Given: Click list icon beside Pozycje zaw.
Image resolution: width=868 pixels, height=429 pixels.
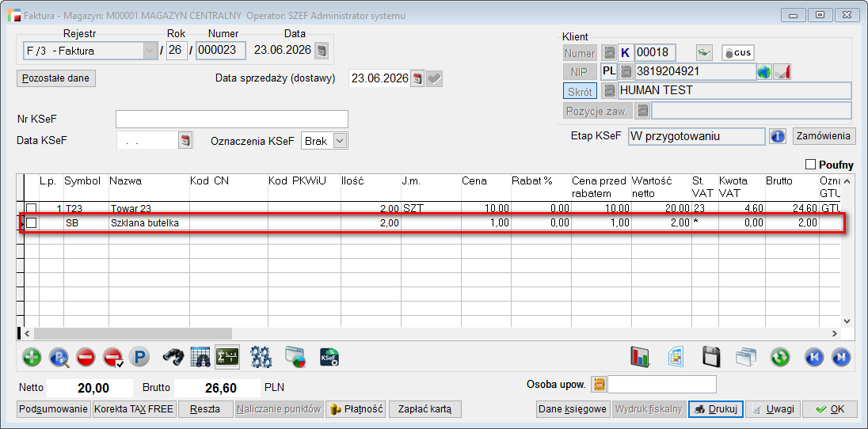Looking at the screenshot, I should click(642, 111).
